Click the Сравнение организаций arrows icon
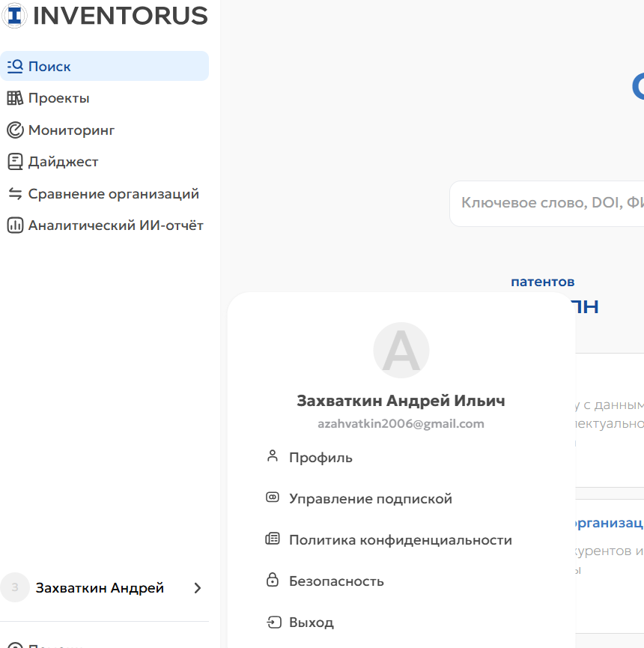Screen dimensions: 644x648 pos(15,194)
